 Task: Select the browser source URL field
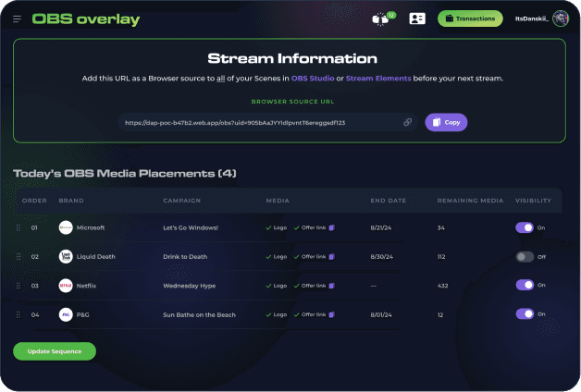(x=268, y=123)
